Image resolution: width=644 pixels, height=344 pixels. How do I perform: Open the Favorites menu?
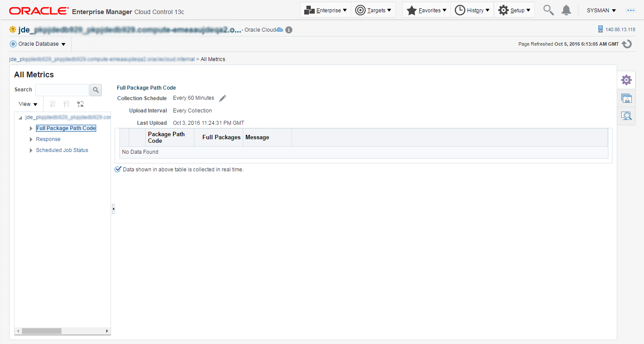[426, 10]
